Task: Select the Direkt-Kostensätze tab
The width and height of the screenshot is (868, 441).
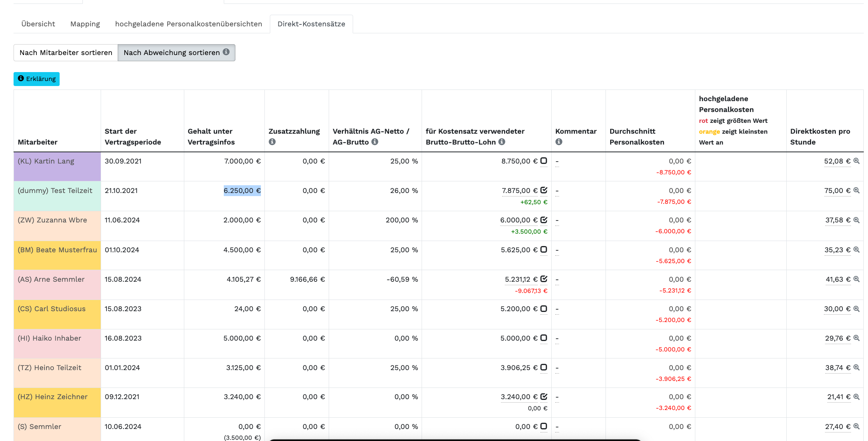Action: pos(311,24)
